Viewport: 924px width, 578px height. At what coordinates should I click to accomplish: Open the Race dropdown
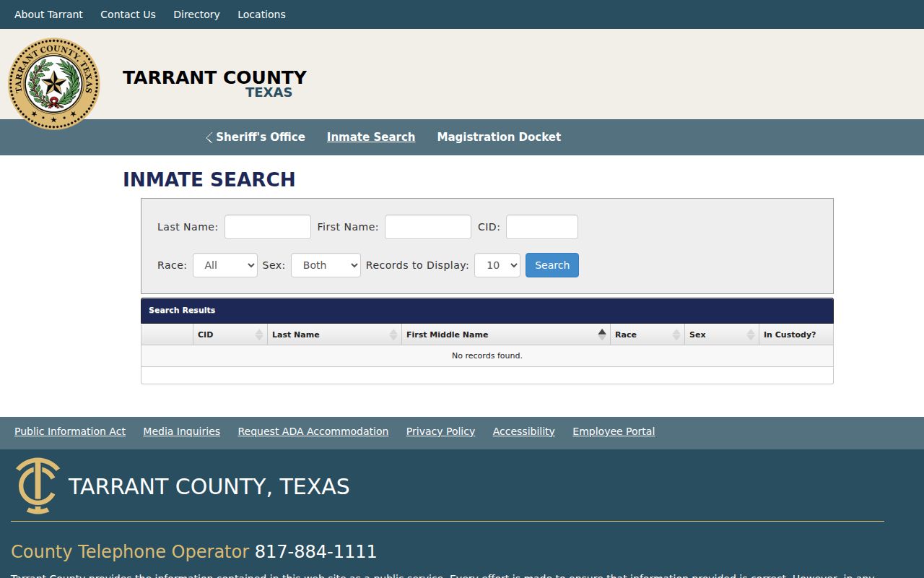point(225,265)
